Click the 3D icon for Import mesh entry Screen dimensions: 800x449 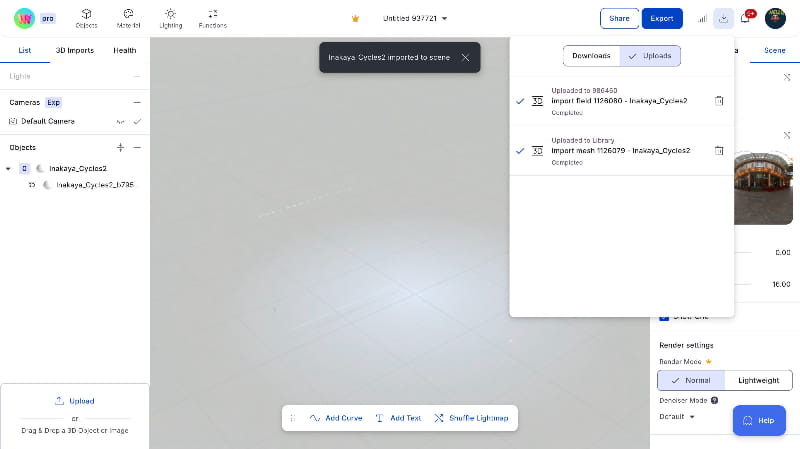537,151
